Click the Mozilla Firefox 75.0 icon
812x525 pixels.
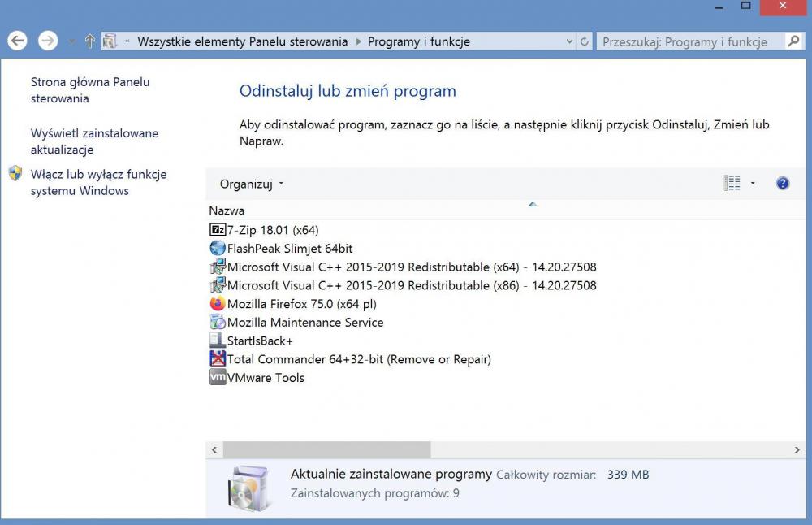(218, 304)
